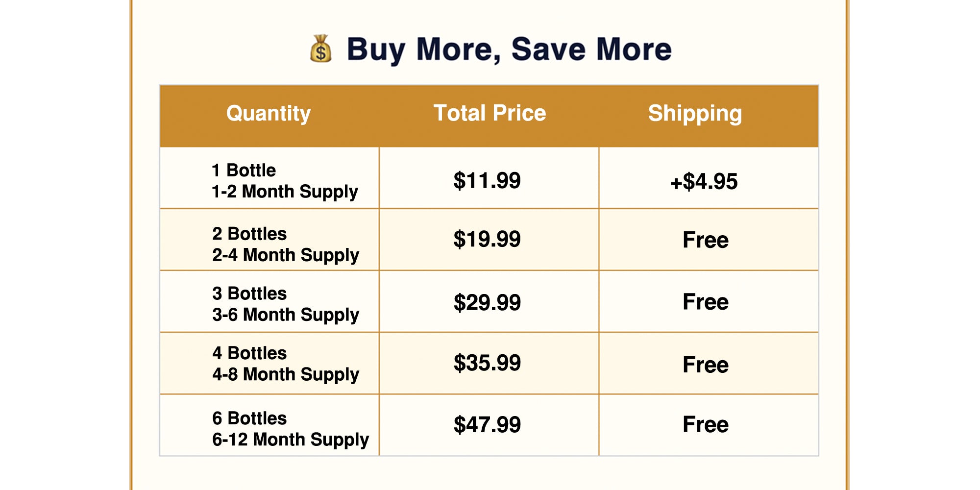Select the 2 Bottles quantity option
The width and height of the screenshot is (980, 490).
pyautogui.click(x=286, y=244)
